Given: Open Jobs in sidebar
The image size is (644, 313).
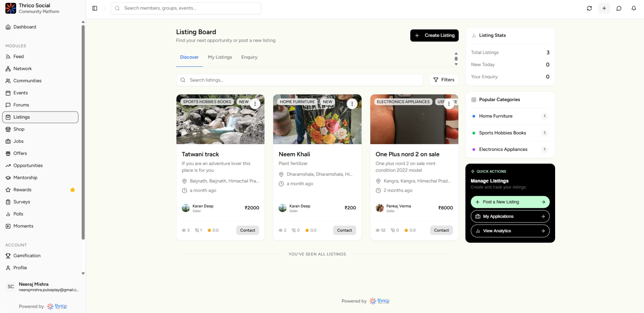Looking at the screenshot, I should tap(40, 141).
